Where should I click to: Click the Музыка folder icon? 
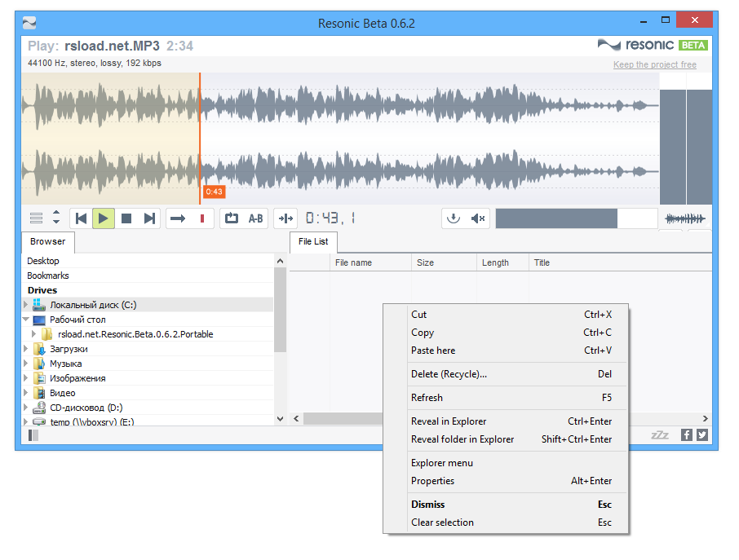pyautogui.click(x=39, y=364)
